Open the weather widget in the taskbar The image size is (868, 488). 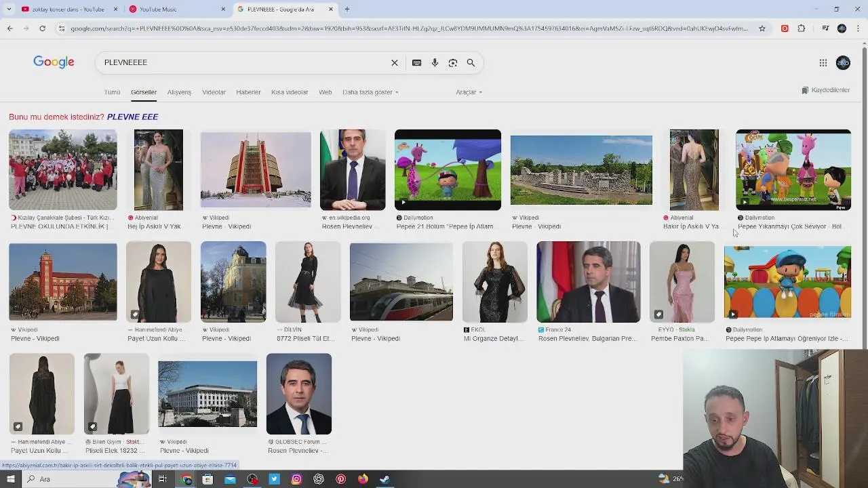[670, 479]
